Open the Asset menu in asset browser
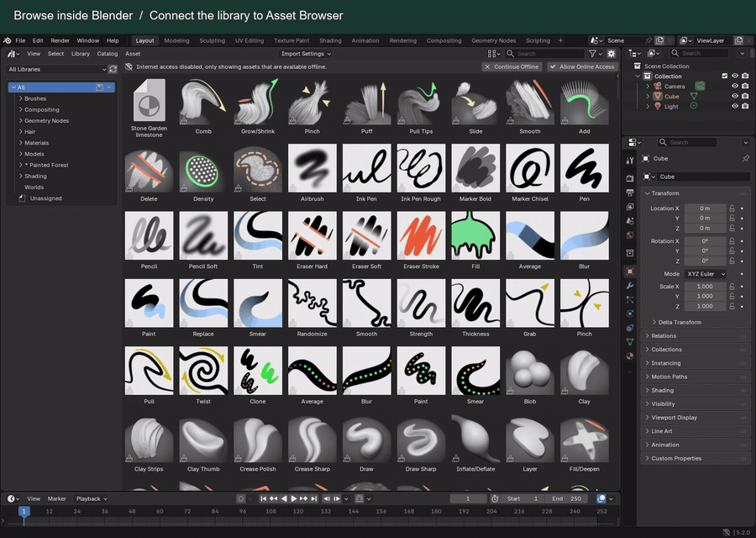 tap(133, 54)
